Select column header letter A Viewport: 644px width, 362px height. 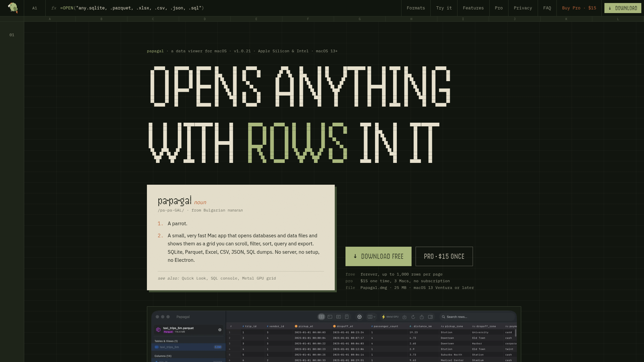tap(50, 19)
